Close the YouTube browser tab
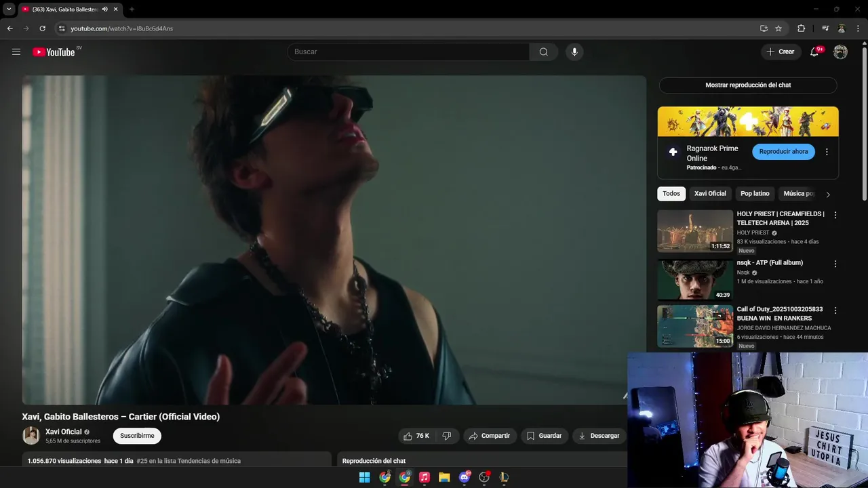Viewport: 868px width, 488px height. tap(115, 9)
